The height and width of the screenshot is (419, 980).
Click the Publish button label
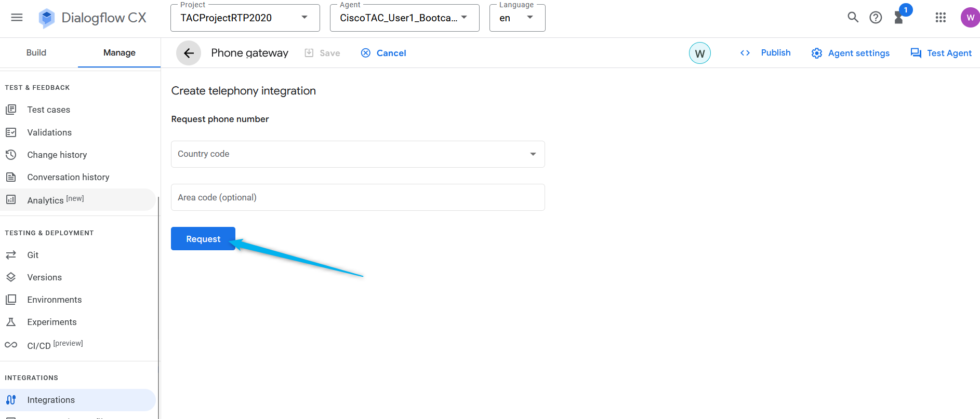click(x=776, y=52)
